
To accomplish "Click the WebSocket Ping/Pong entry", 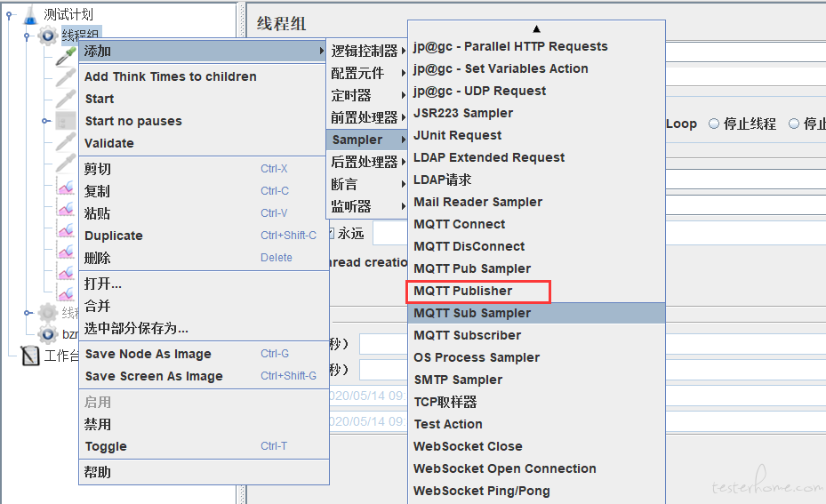I will tap(482, 491).
